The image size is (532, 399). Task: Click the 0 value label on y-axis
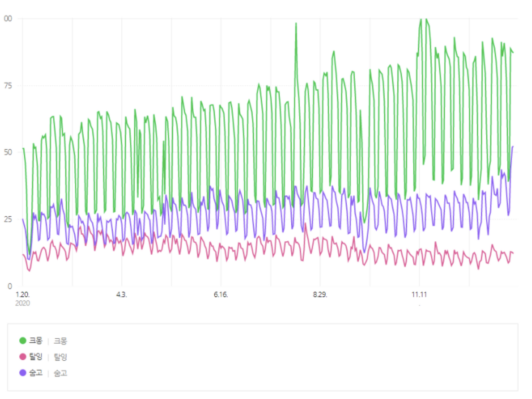[10, 286]
